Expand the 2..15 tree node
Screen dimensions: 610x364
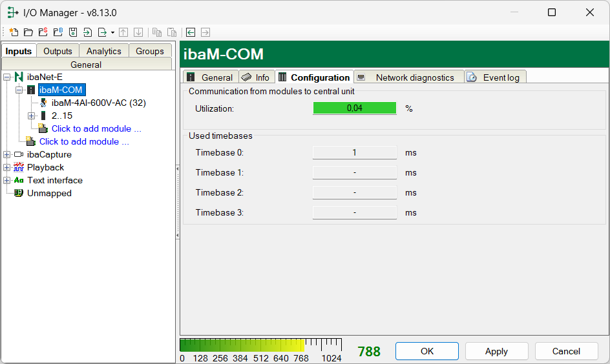[x=32, y=116]
